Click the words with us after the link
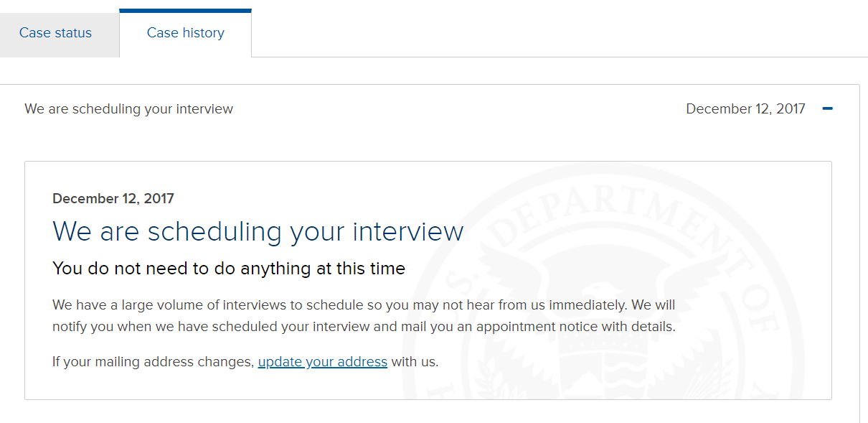This screenshot has height=423, width=868. pyautogui.click(x=415, y=361)
